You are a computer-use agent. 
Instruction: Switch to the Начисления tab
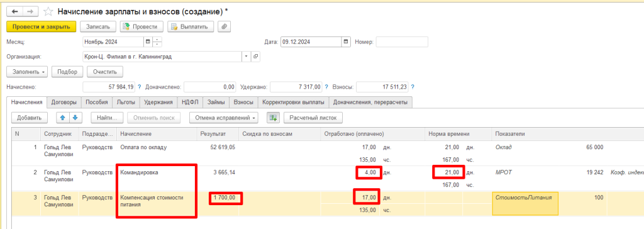27,103
